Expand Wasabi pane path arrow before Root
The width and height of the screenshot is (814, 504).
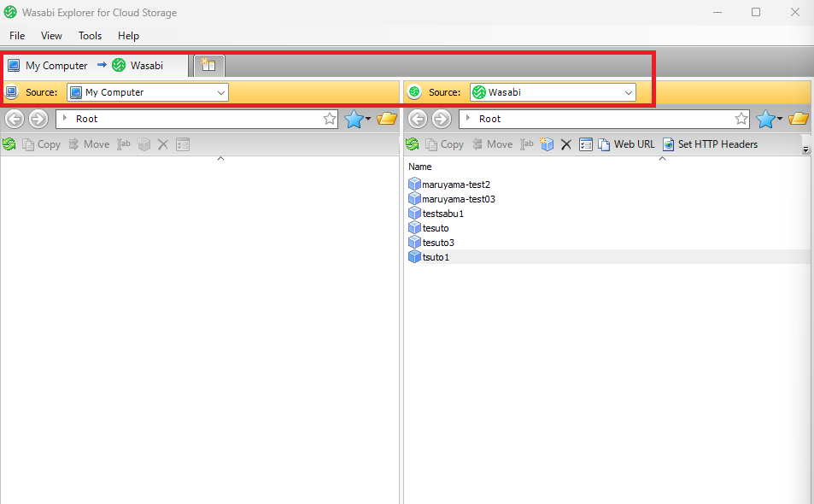[468, 119]
